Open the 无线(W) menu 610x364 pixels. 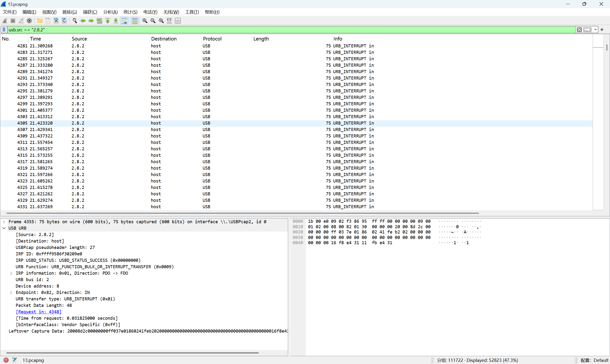tap(171, 12)
